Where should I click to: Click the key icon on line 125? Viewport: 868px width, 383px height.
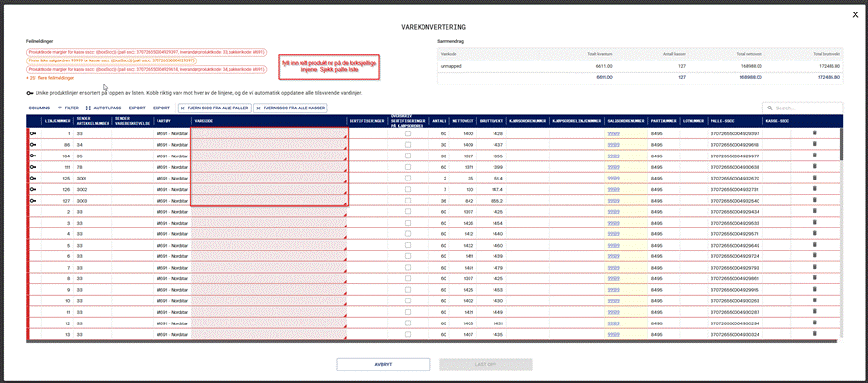[34, 179]
